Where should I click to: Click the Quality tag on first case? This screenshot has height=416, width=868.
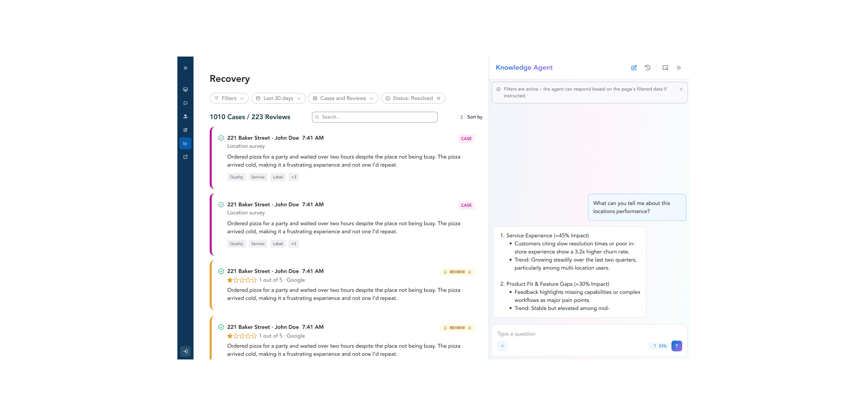(x=236, y=177)
